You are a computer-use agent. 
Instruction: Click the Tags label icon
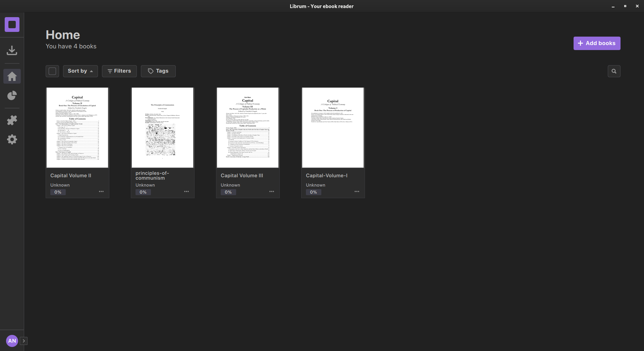(151, 71)
